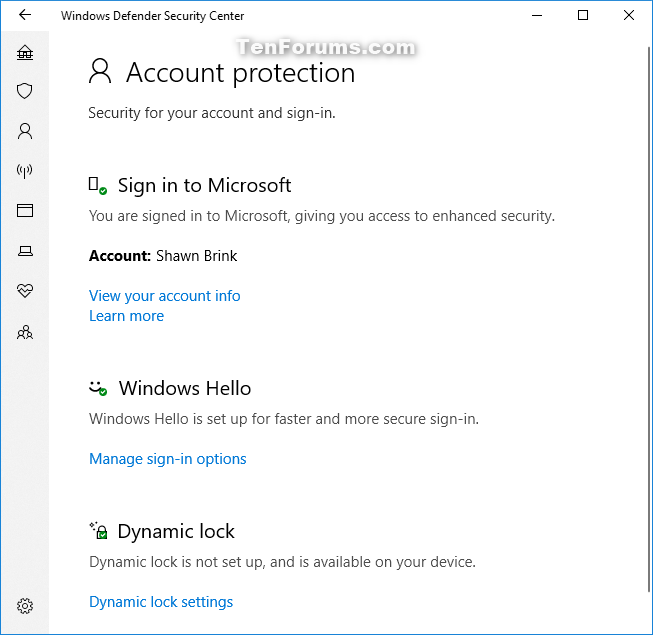
Task: Click the Account protection header person icon
Action: [100, 71]
